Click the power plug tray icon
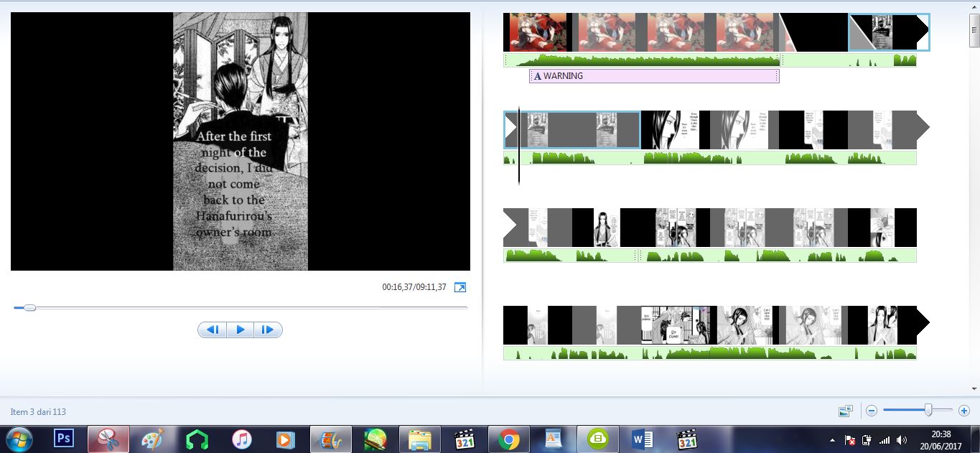This screenshot has width=980, height=453. point(867,439)
